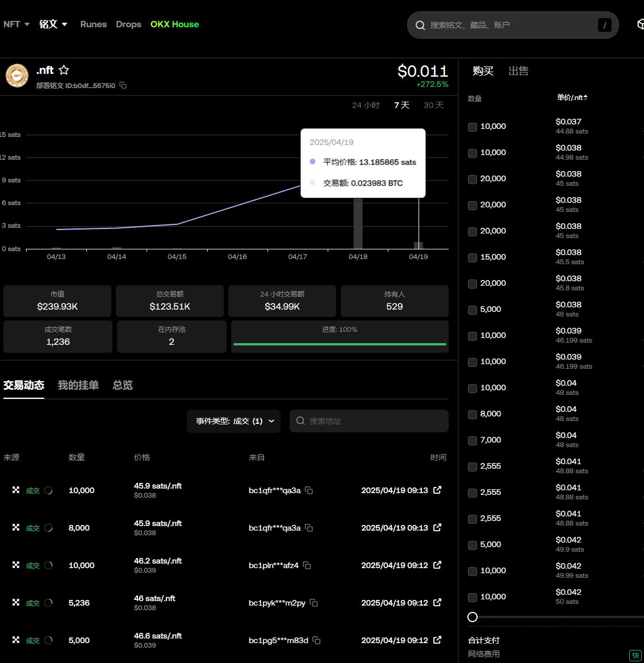This screenshot has height=663, width=644.
Task: Click the 在内存池 2 mempool card
Action: [172, 336]
